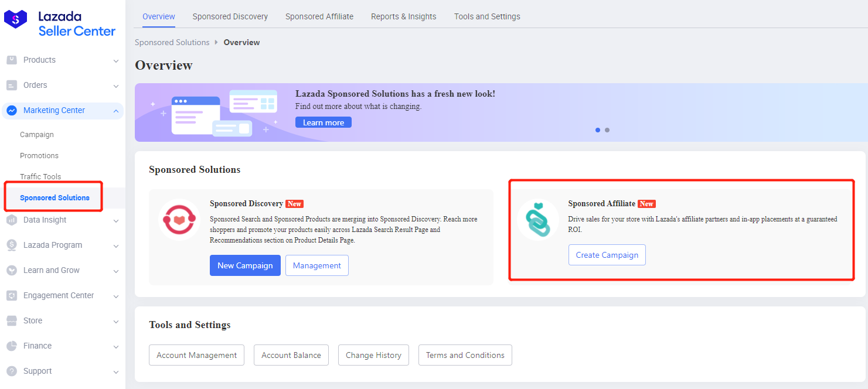
Task: Open the Sponsored Solutions breadcrumb link
Action: pyautogui.click(x=172, y=42)
